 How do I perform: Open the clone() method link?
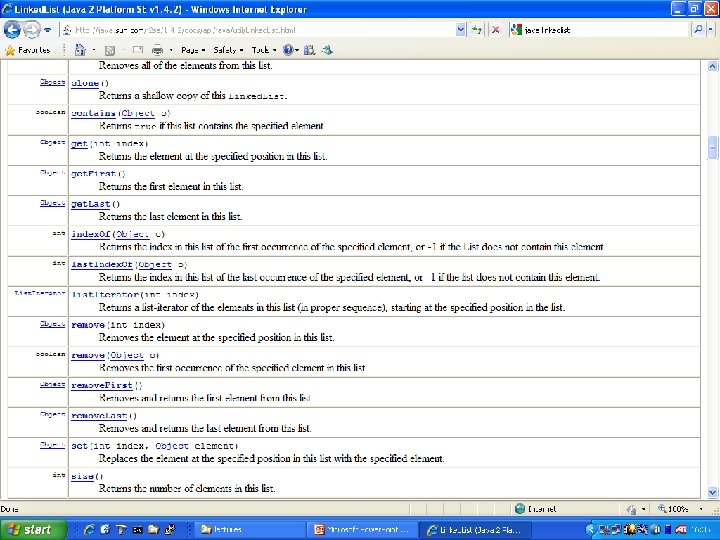coord(85,83)
